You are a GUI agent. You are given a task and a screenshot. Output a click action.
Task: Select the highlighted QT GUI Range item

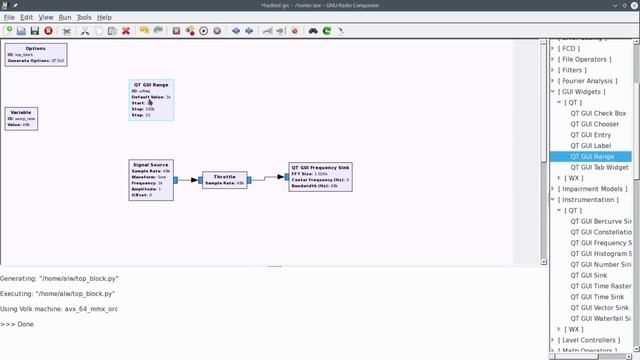coord(591,156)
